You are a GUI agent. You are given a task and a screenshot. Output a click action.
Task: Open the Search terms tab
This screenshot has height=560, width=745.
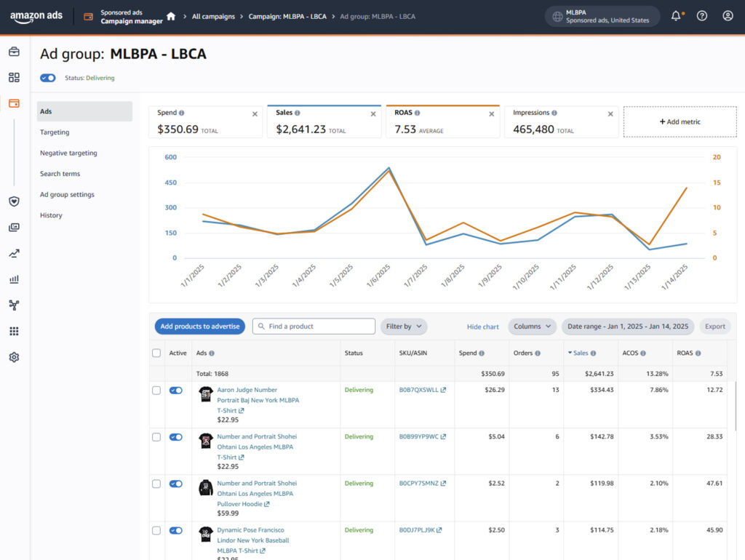60,174
